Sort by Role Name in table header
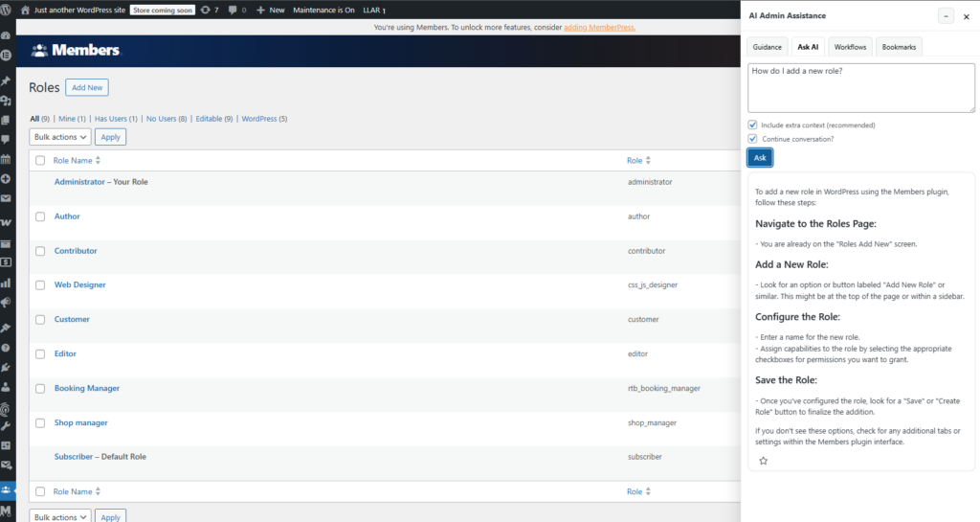This screenshot has height=522, width=980. (77, 161)
